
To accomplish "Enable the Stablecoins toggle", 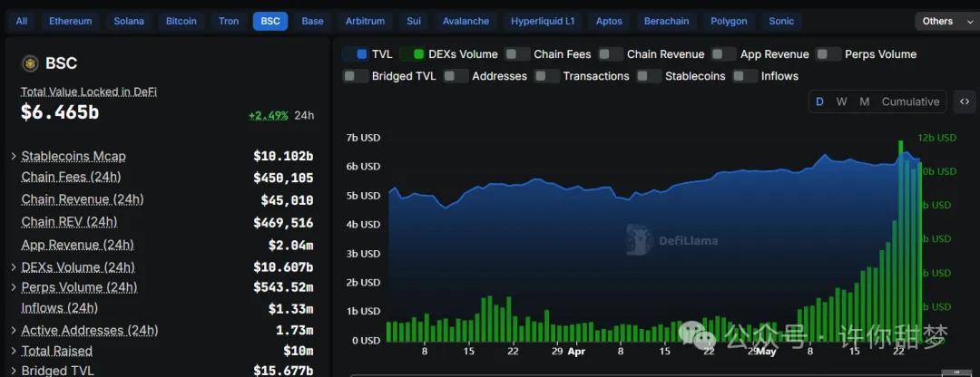I will pyautogui.click(x=650, y=76).
